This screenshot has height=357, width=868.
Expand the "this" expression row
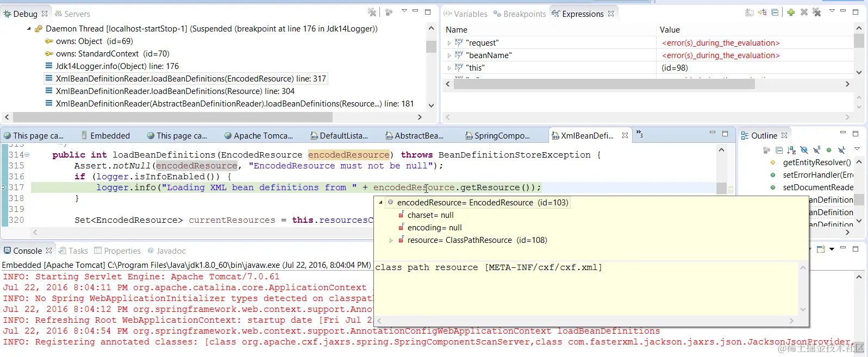coord(449,68)
